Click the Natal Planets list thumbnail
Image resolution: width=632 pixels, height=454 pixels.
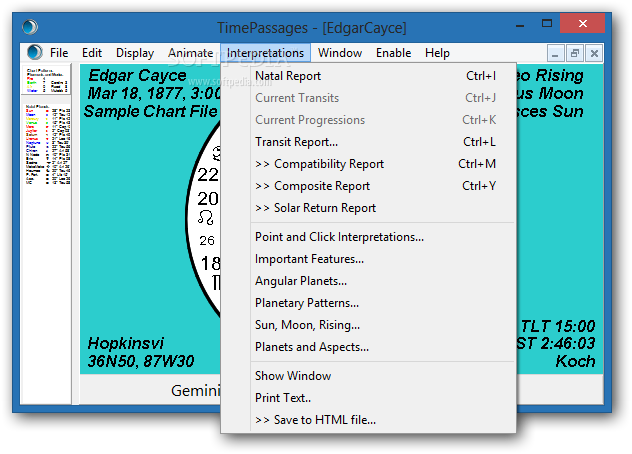pyautogui.click(x=47, y=145)
